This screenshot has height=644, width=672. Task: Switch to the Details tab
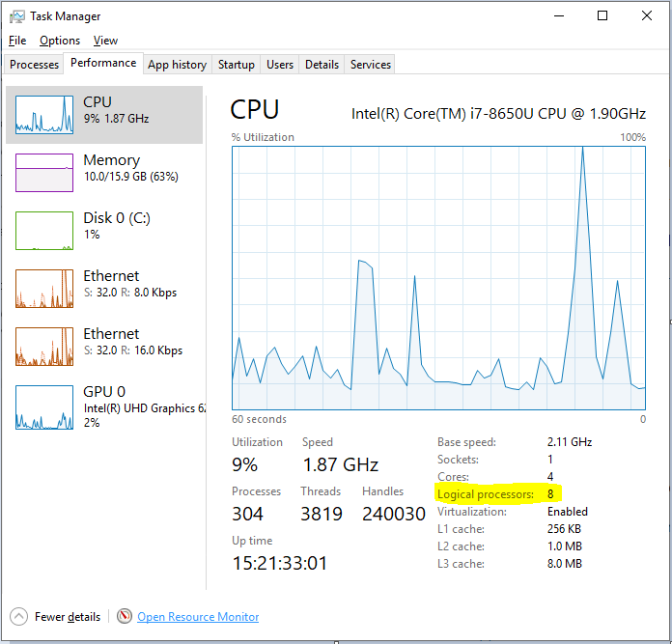(x=322, y=65)
